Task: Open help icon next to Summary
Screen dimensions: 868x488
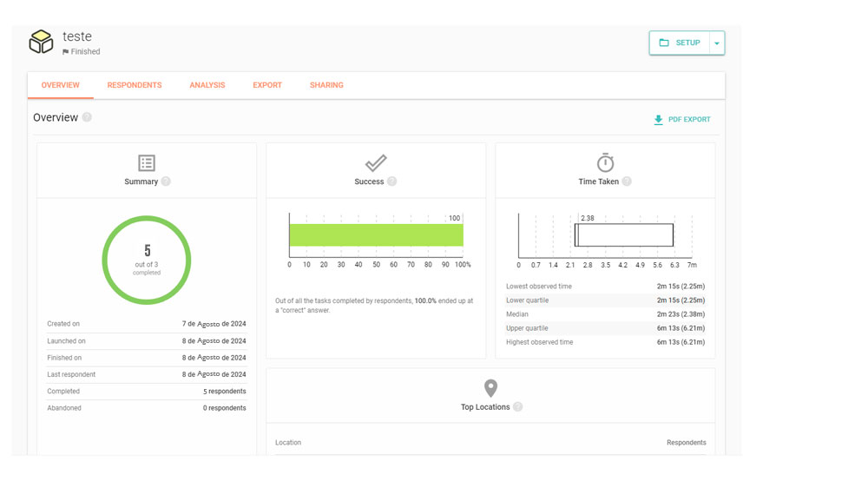Action: [x=166, y=181]
